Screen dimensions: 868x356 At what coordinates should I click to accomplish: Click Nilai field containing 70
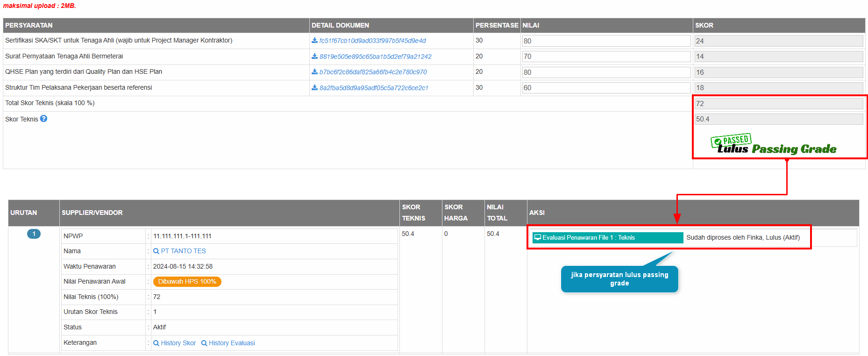pos(606,57)
